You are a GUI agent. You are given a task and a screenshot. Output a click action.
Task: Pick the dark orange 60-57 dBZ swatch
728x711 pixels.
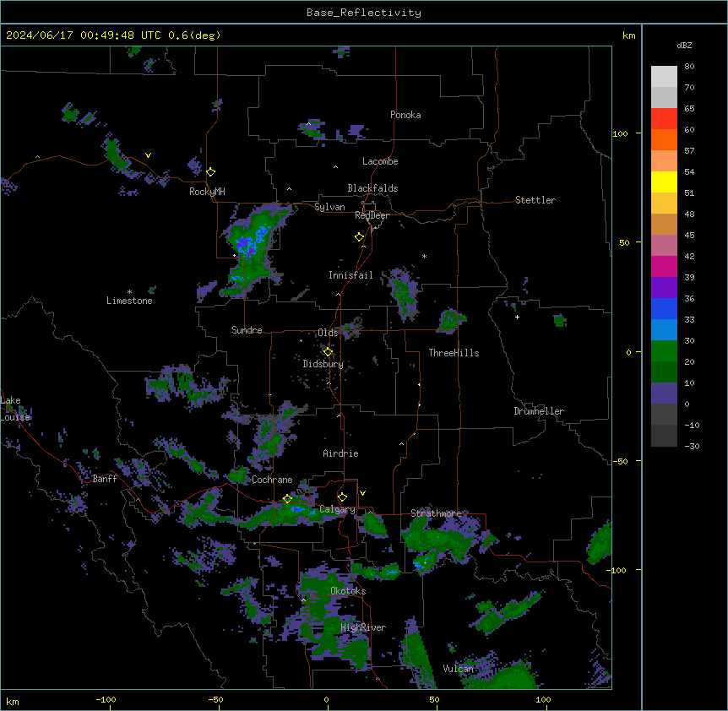(664, 140)
